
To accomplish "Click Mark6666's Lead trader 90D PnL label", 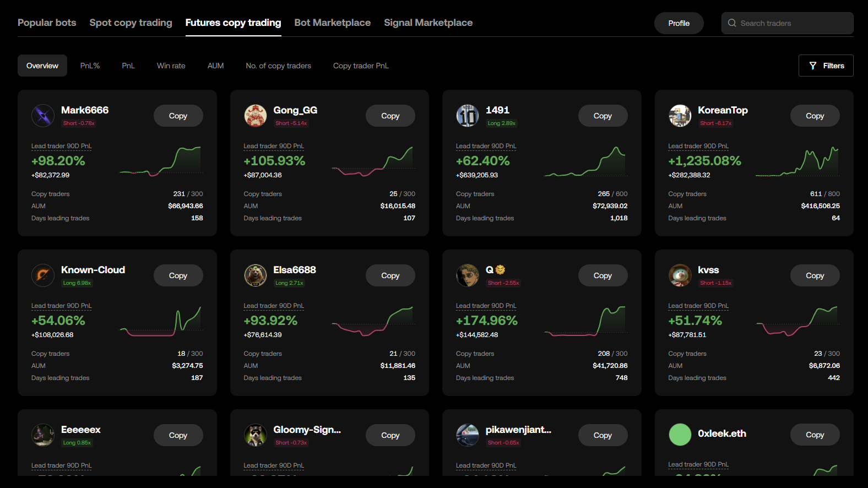I will tap(62, 146).
